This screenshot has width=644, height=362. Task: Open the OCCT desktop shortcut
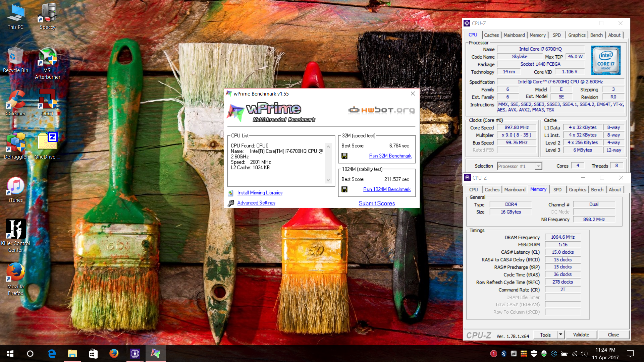click(x=48, y=103)
